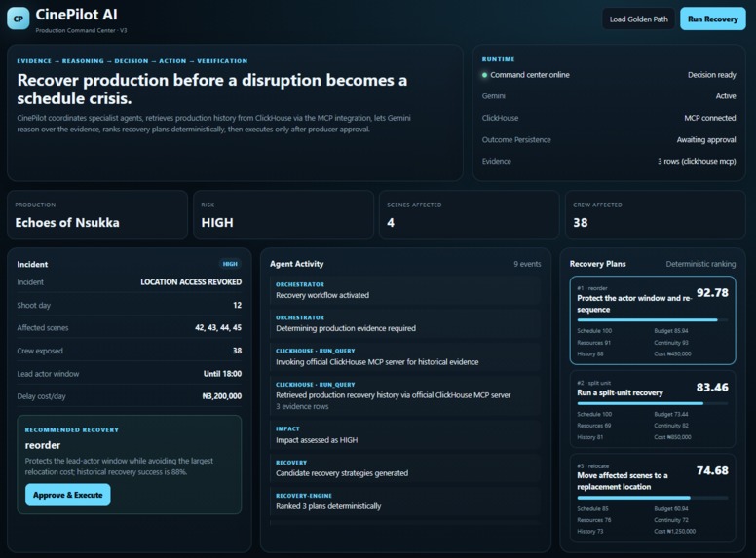Click the Ranked 3 plans deterministically event
The image size is (756, 558).
tap(405, 502)
